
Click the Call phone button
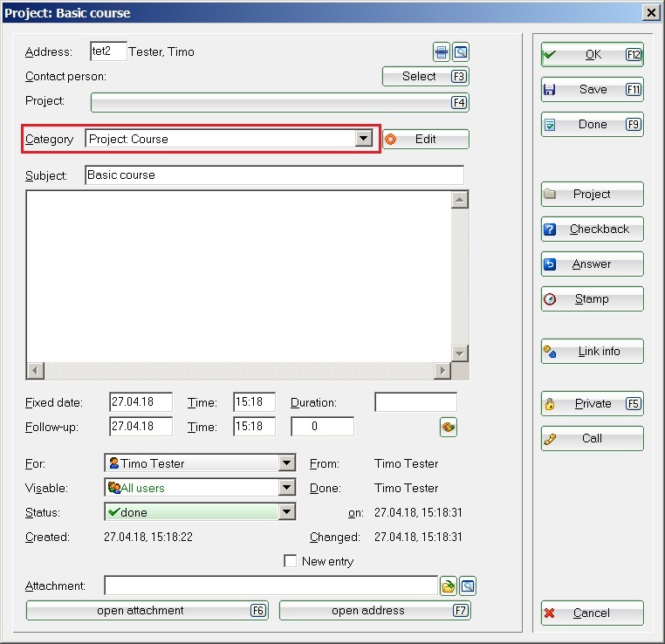[592, 438]
